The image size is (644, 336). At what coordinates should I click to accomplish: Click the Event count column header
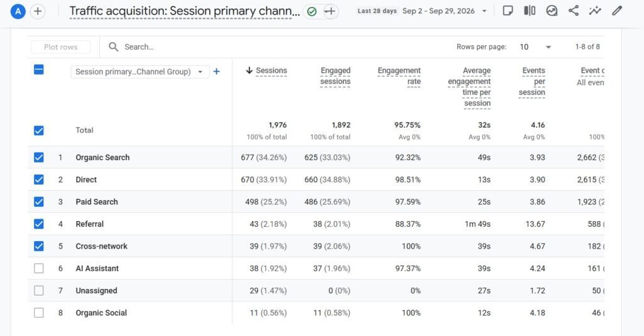pos(592,70)
